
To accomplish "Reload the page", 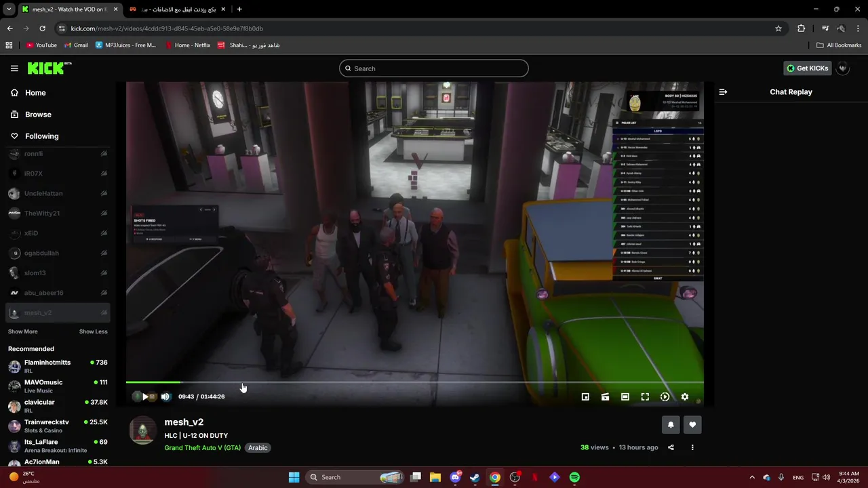I will pyautogui.click(x=42, y=28).
